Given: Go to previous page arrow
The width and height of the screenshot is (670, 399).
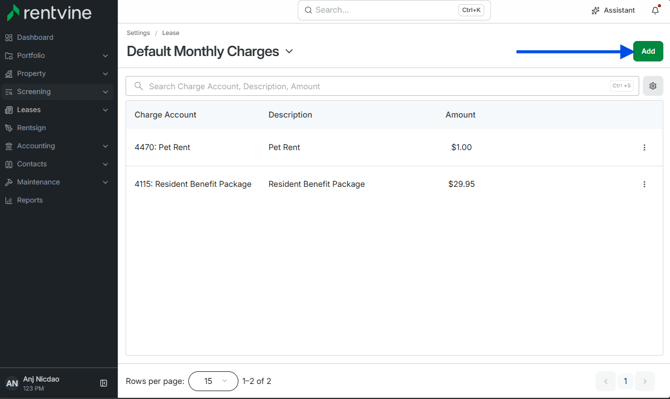Looking at the screenshot, I should tap(605, 381).
